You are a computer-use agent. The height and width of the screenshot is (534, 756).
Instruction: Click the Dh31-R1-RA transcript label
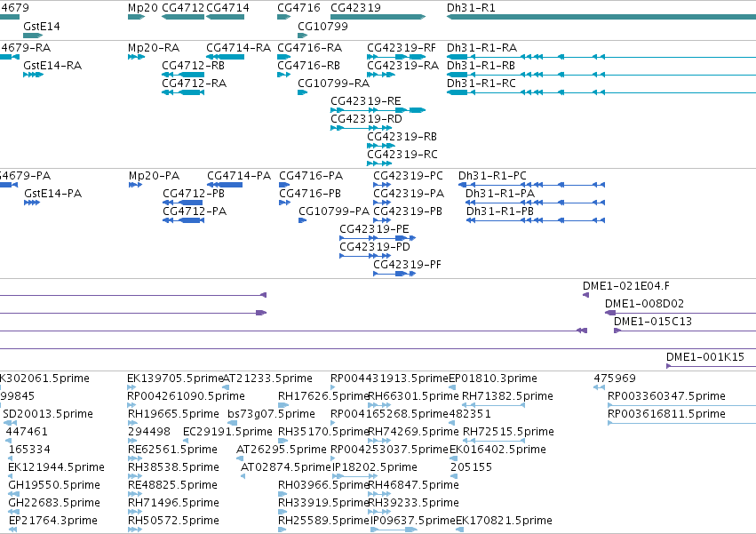tap(482, 48)
